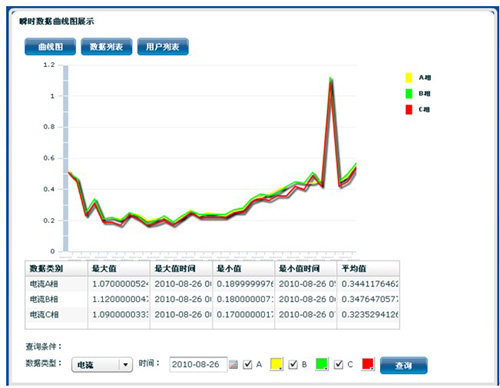The image size is (500, 388).
Task: Open the 曲线图 tab
Action: [50, 47]
